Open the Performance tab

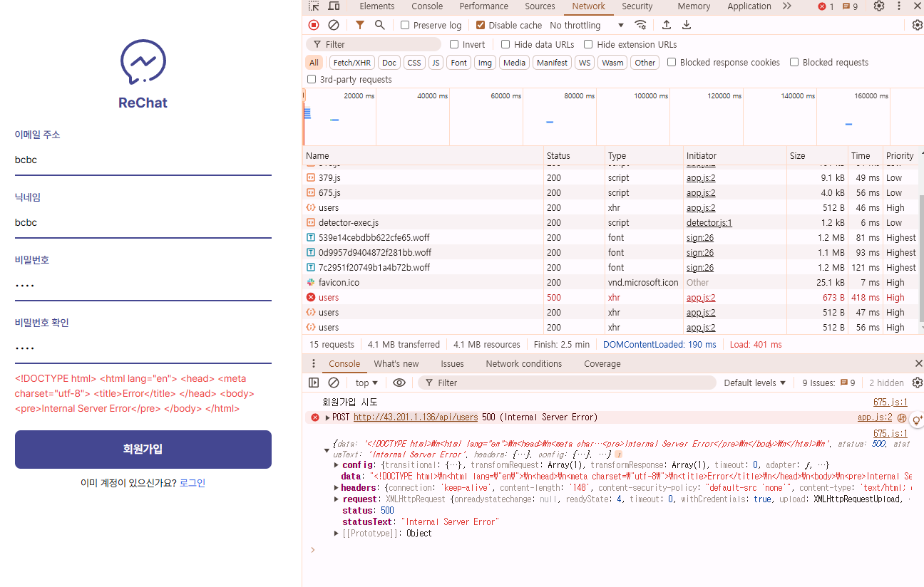[x=484, y=6]
